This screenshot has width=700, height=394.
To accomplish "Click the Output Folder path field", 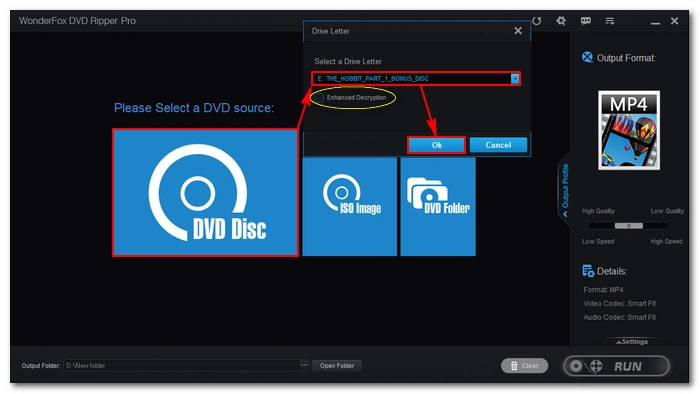I will pyautogui.click(x=182, y=365).
